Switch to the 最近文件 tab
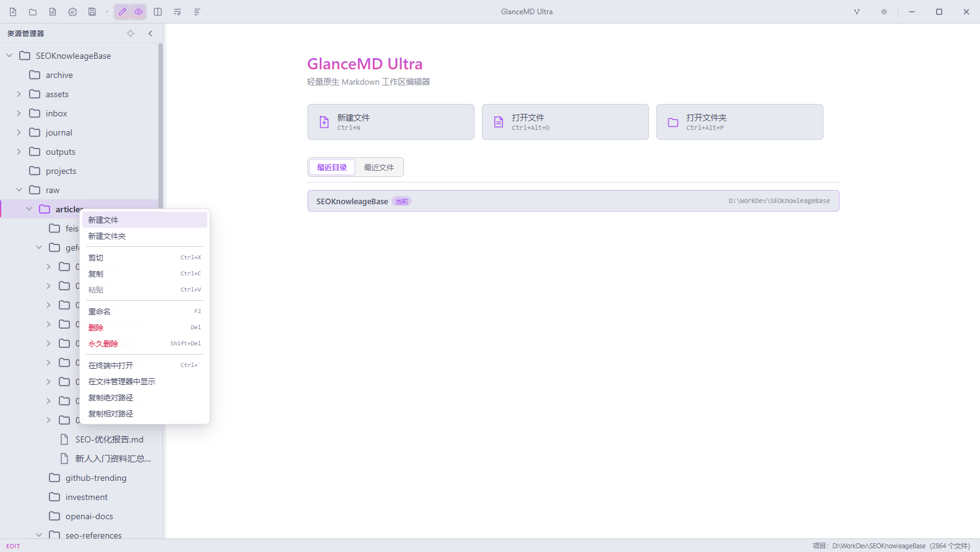This screenshot has height=552, width=980. tap(379, 167)
